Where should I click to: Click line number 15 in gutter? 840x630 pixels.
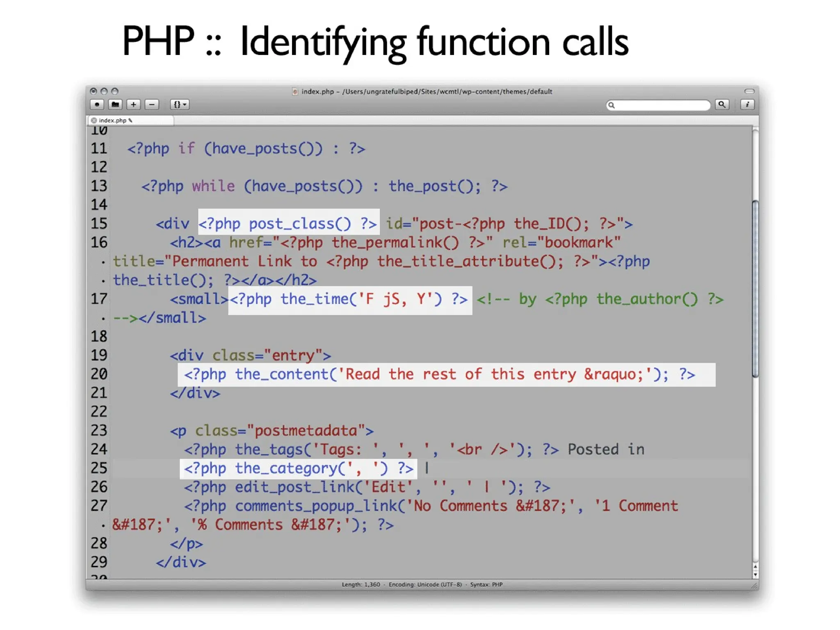pyautogui.click(x=99, y=224)
